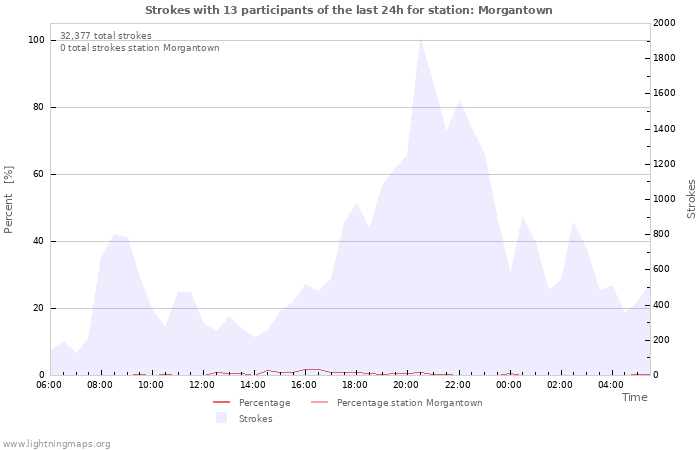The width and height of the screenshot is (700, 450).
Task: Click the chart title text
Action: click(x=349, y=10)
